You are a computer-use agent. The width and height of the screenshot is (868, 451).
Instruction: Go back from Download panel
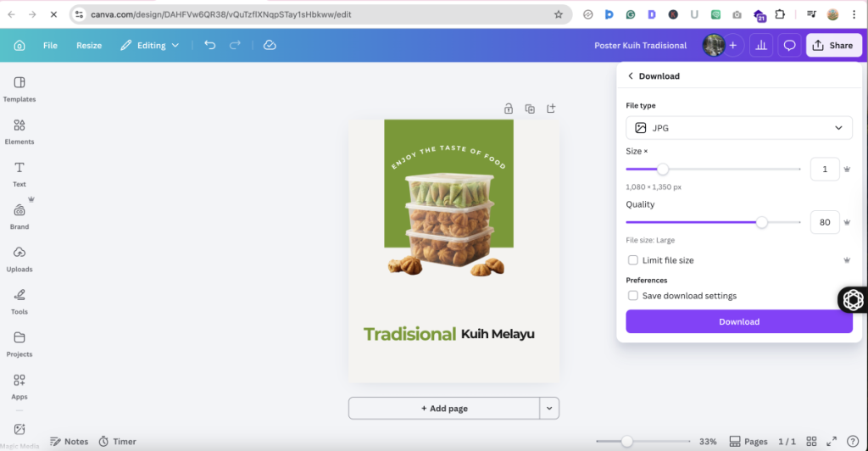[630, 75]
